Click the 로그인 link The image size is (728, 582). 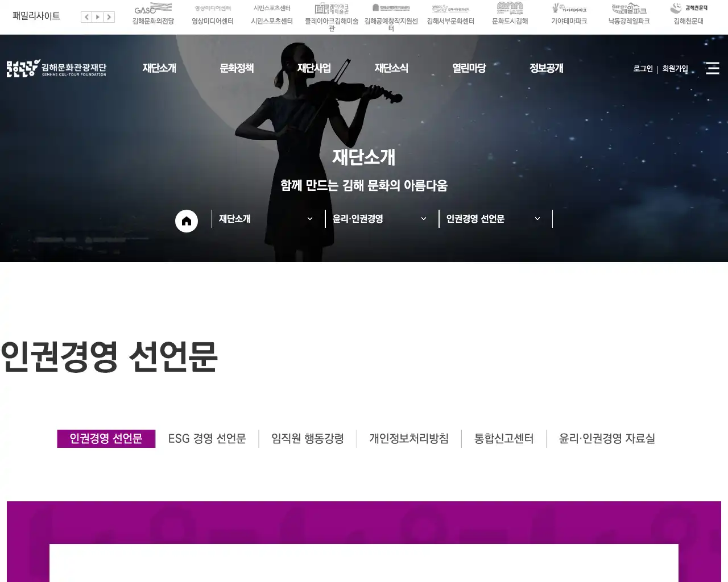[642, 69]
